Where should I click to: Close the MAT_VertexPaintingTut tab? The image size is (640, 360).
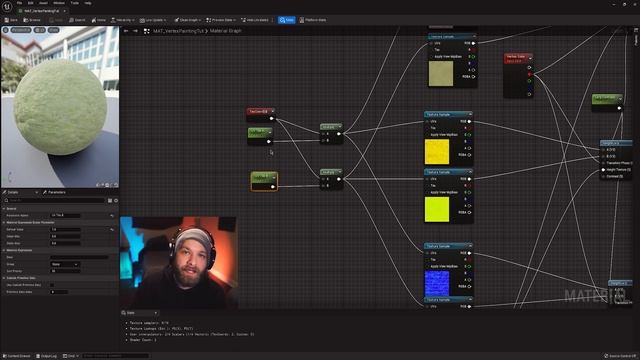[x=64, y=11]
